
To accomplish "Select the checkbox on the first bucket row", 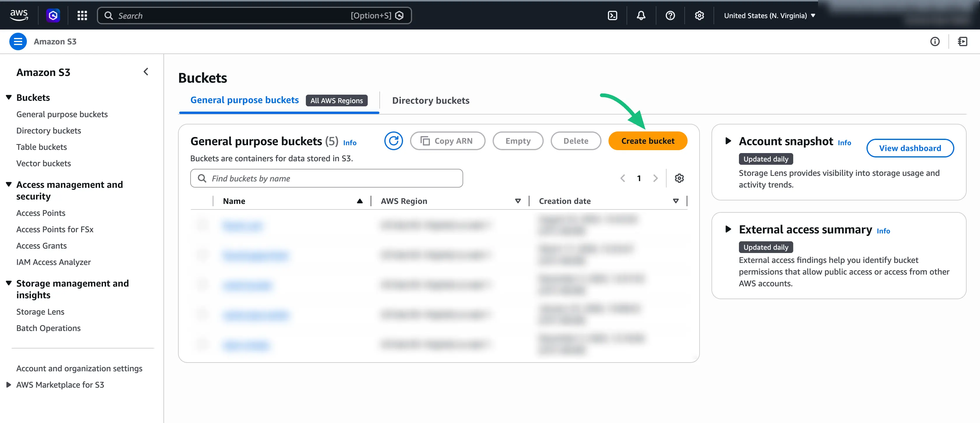I will [202, 225].
